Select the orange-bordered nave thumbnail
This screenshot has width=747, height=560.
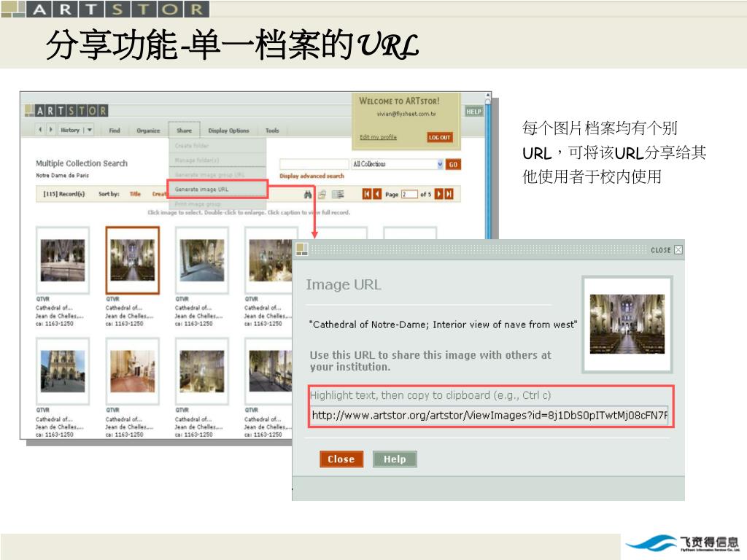(x=133, y=260)
